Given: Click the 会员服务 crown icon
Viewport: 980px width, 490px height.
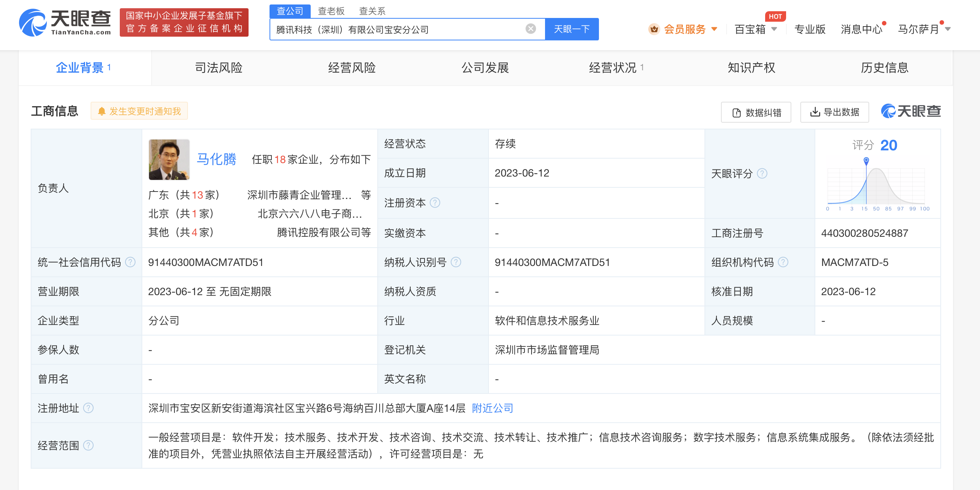Looking at the screenshot, I should [654, 29].
